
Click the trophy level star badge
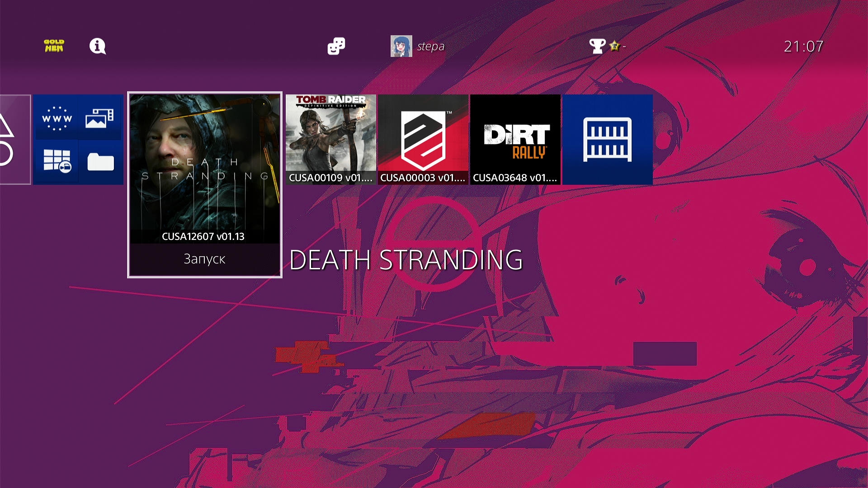point(614,46)
